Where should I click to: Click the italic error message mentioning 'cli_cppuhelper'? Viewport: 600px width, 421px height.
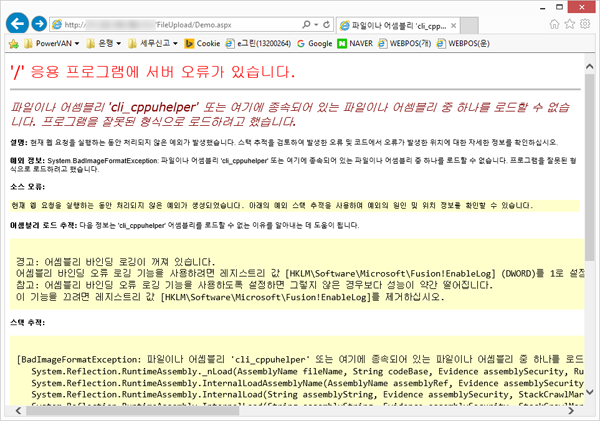[x=290, y=114]
